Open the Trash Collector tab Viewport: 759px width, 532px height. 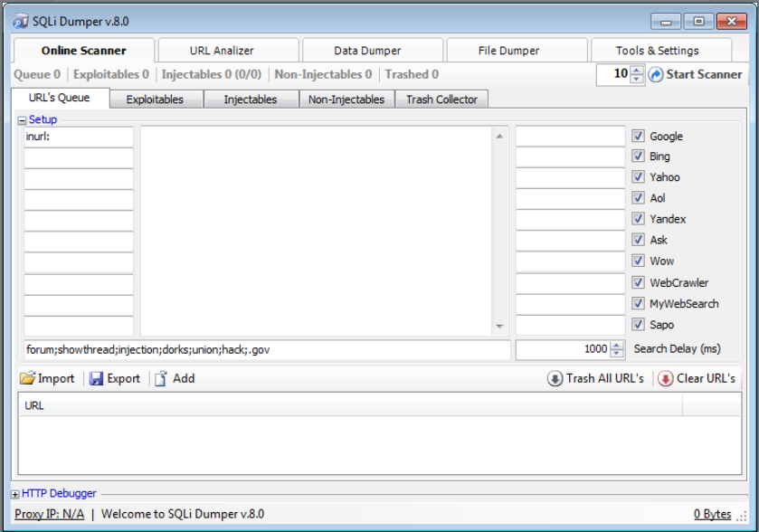click(441, 100)
